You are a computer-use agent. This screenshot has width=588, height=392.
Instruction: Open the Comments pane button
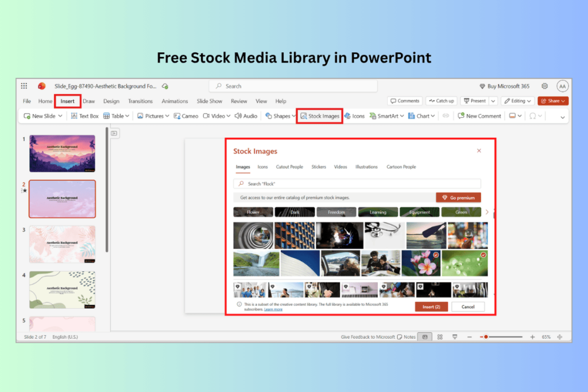pos(405,101)
